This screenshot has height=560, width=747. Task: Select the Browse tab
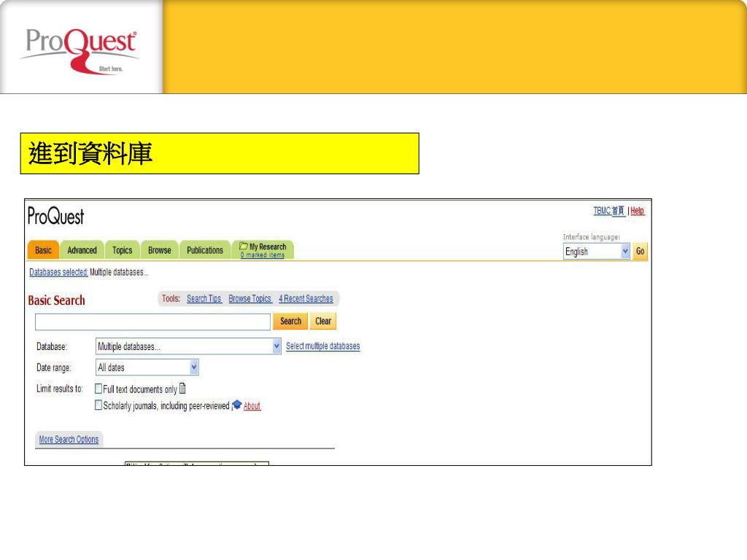pos(160,250)
